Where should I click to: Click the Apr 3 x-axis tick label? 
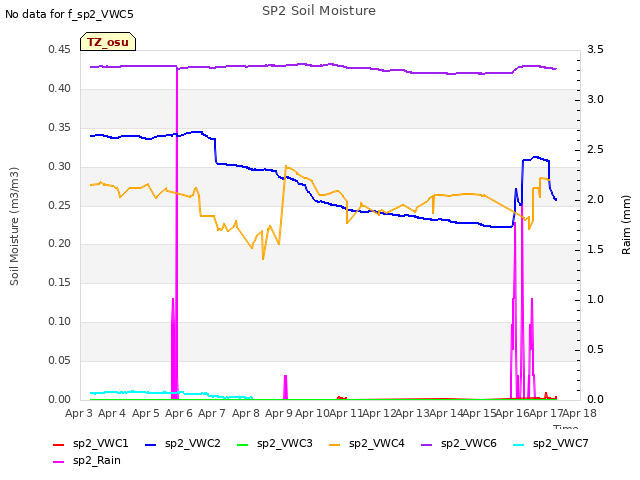click(x=79, y=413)
